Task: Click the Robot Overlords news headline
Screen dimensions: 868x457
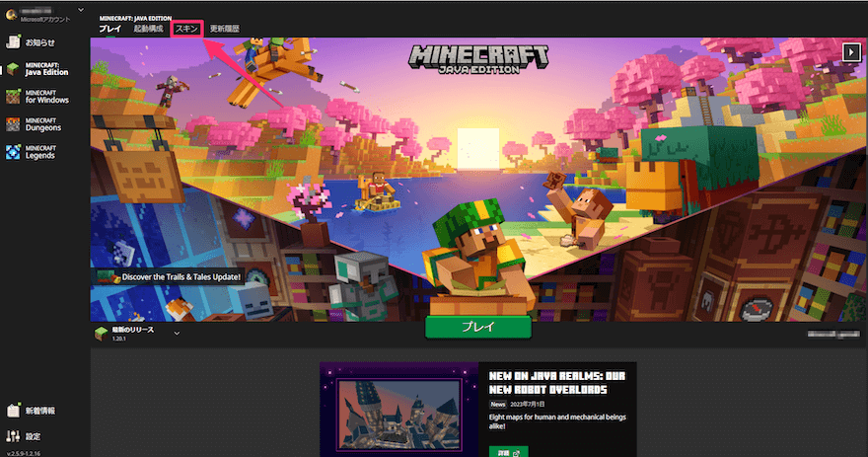Action: click(556, 381)
